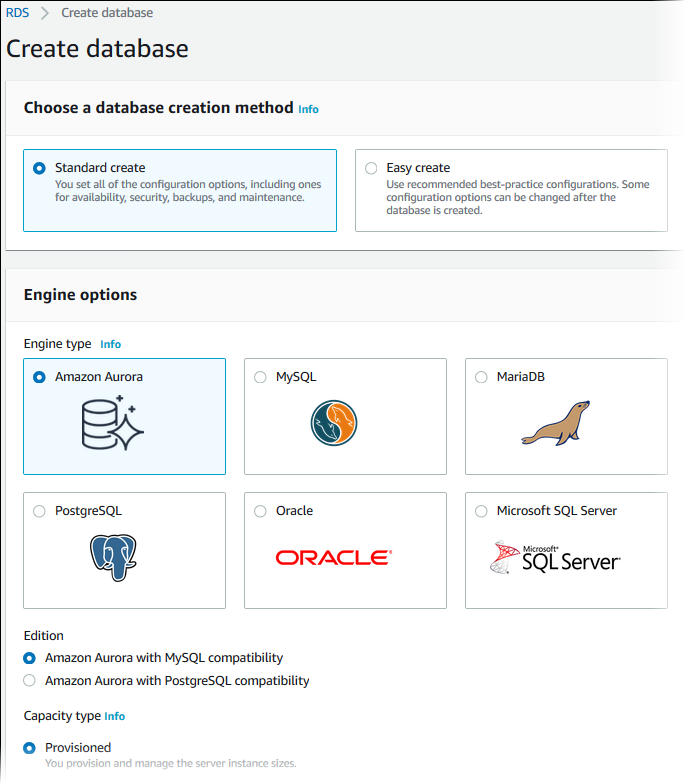The width and height of the screenshot is (686, 784).
Task: Click the Microsoft SQL Server logo
Action: pos(555,558)
